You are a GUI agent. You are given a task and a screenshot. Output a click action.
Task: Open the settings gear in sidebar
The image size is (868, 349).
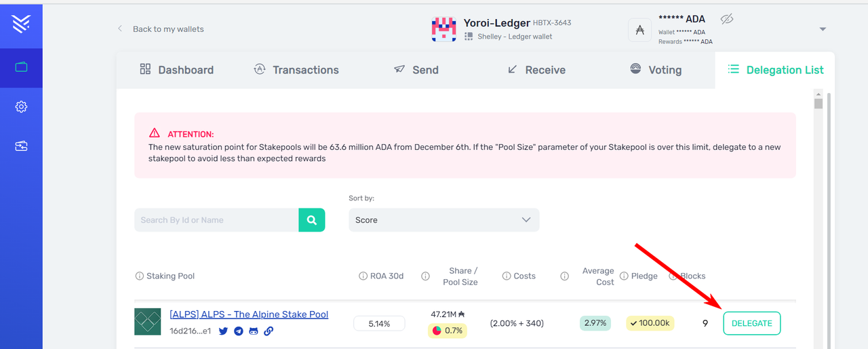[21, 107]
